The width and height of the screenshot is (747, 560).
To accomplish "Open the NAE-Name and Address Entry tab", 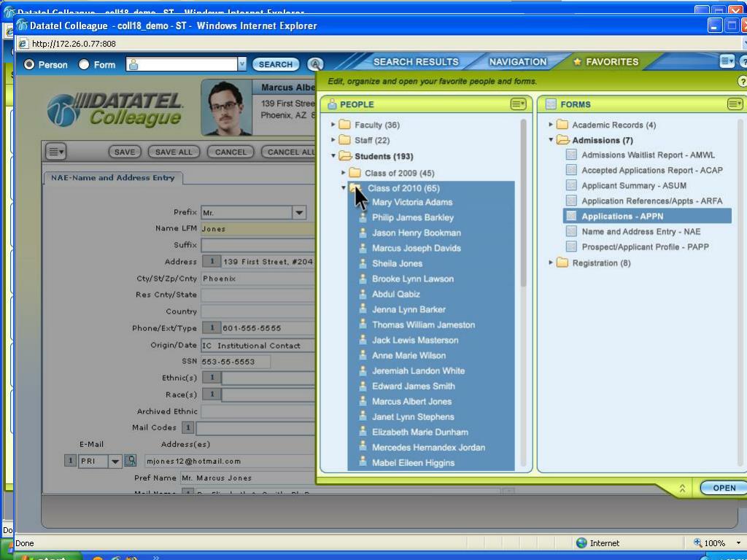I will point(113,178).
